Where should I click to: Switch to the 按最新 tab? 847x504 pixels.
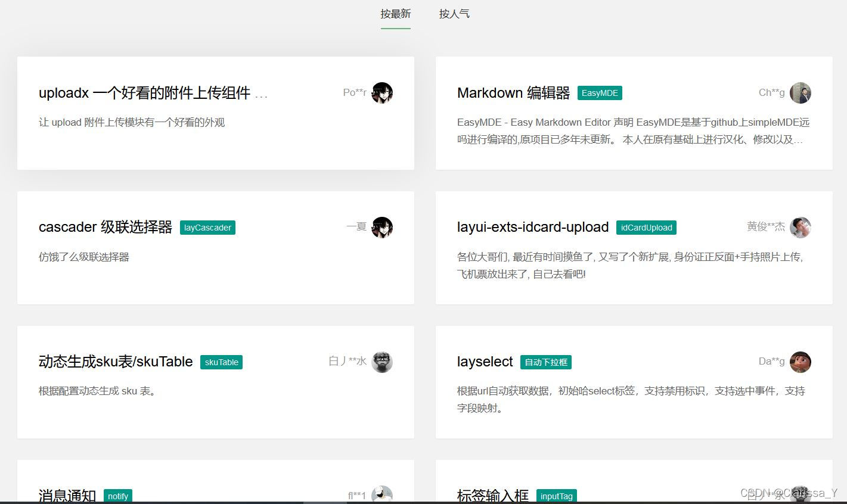[x=395, y=14]
